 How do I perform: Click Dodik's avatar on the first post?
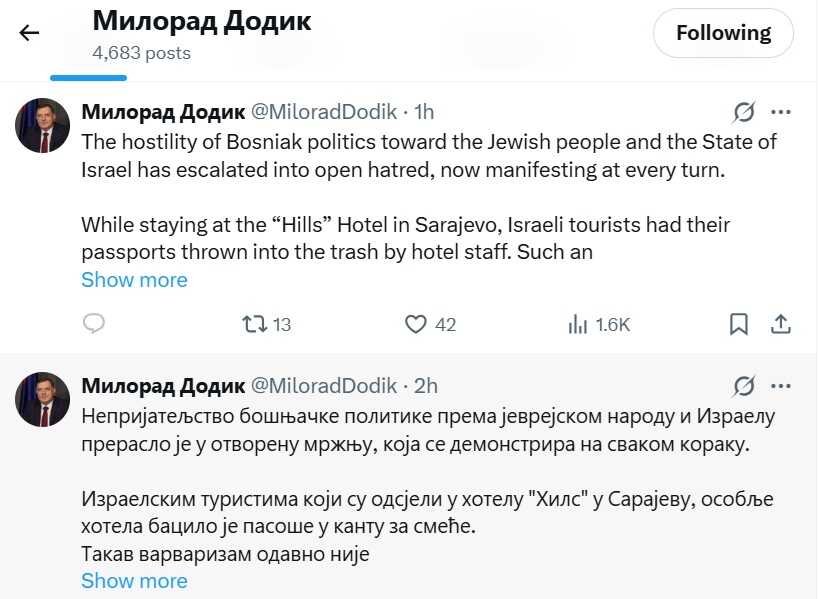point(42,126)
